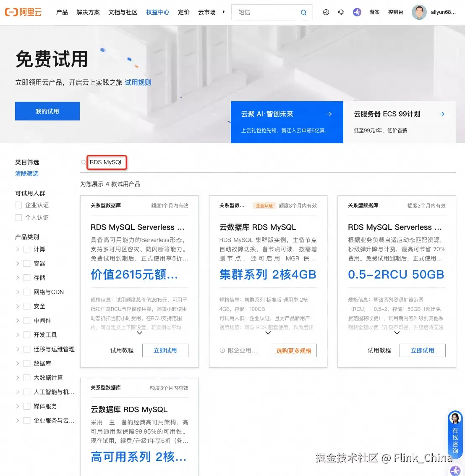Click the 清除筛选 link
Screen dimensions: 465x476
click(x=27, y=174)
